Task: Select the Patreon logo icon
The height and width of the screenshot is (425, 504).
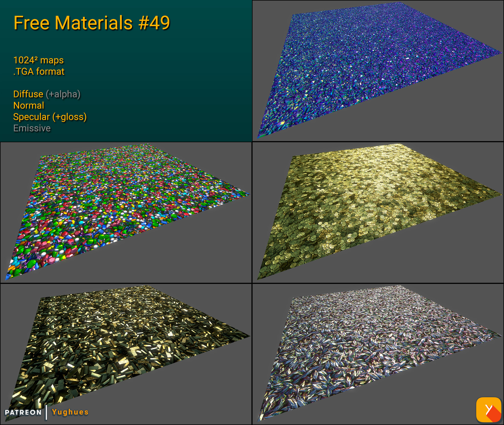Action: click(22, 412)
